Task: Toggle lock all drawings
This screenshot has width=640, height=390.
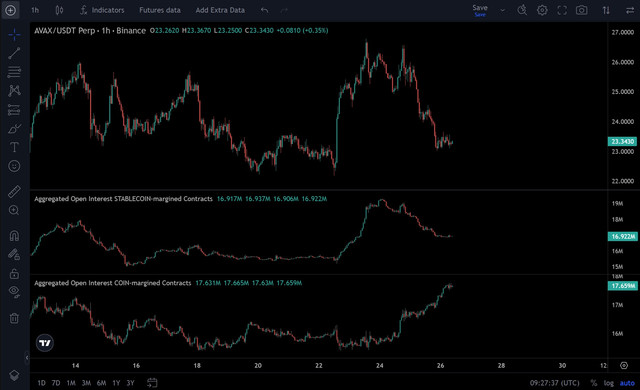Action: tap(14, 273)
